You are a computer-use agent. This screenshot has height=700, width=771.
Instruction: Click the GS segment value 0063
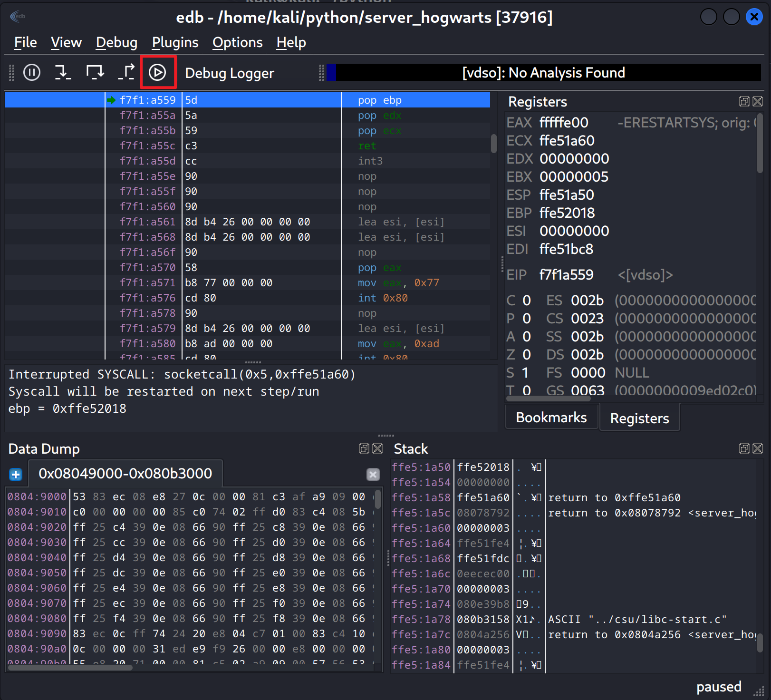pyautogui.click(x=588, y=391)
